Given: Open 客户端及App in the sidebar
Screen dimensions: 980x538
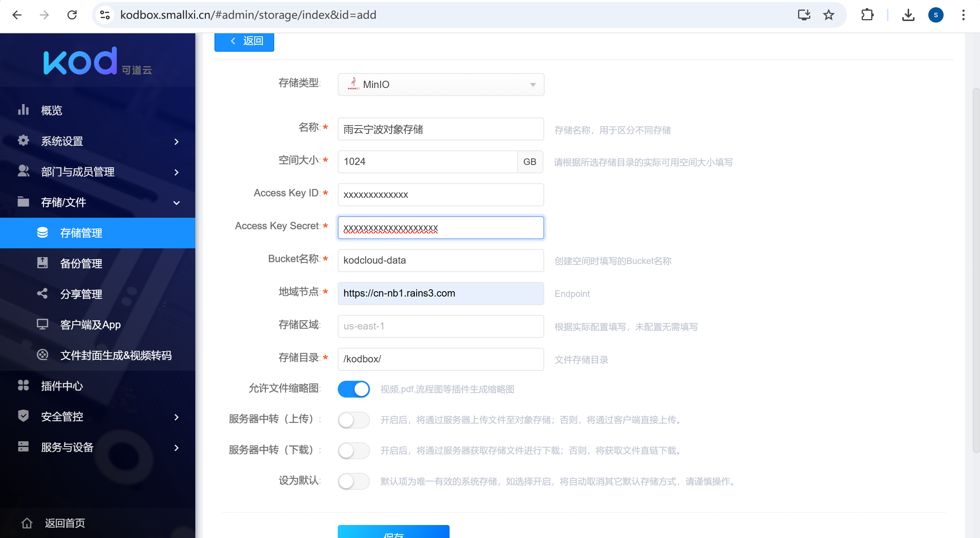Looking at the screenshot, I should (98, 324).
